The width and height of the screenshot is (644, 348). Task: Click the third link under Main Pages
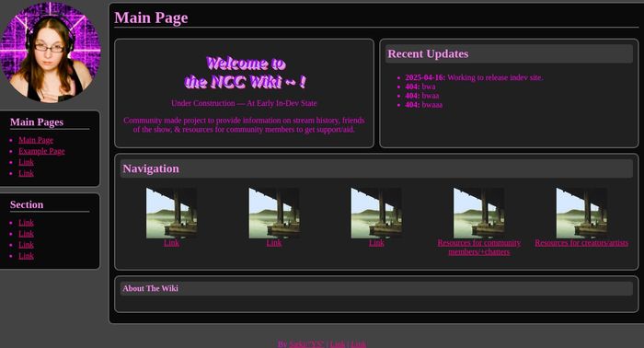click(x=26, y=162)
